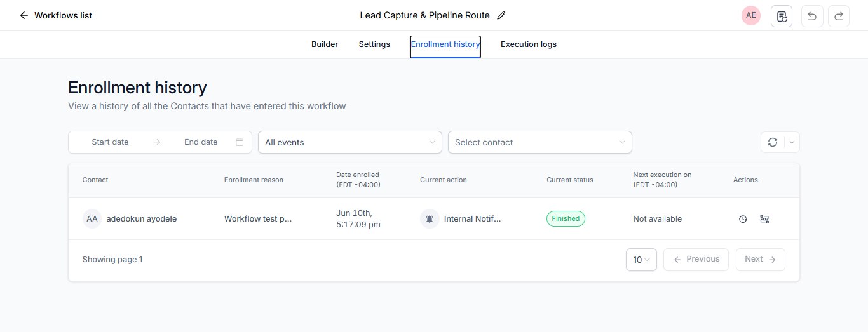
Task: Click the Next pagination button
Action: (760, 260)
